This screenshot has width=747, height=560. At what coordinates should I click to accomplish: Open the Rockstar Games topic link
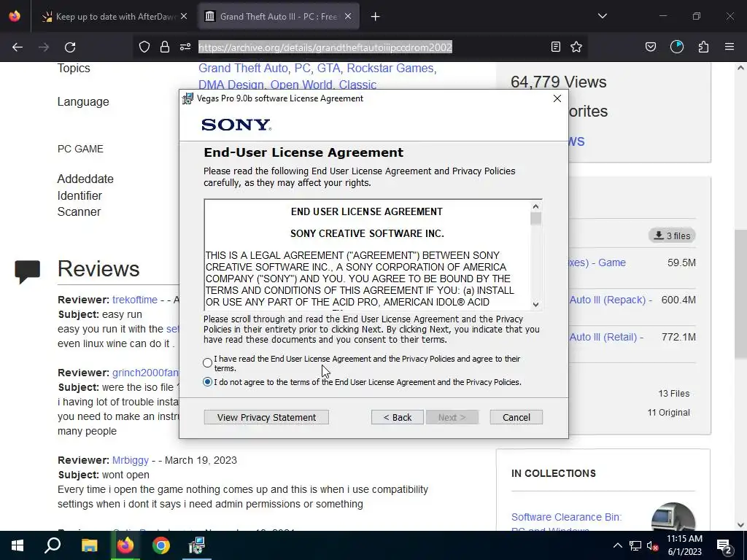tap(390, 68)
